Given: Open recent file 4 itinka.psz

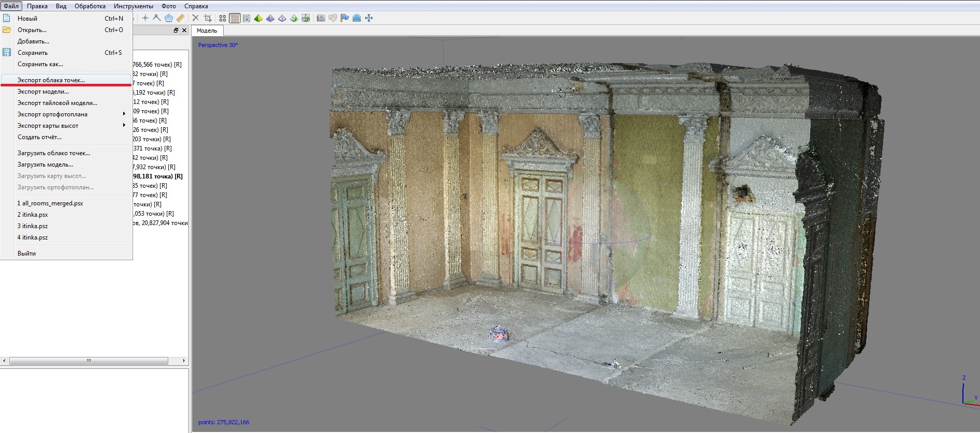Looking at the screenshot, I should coord(66,237).
